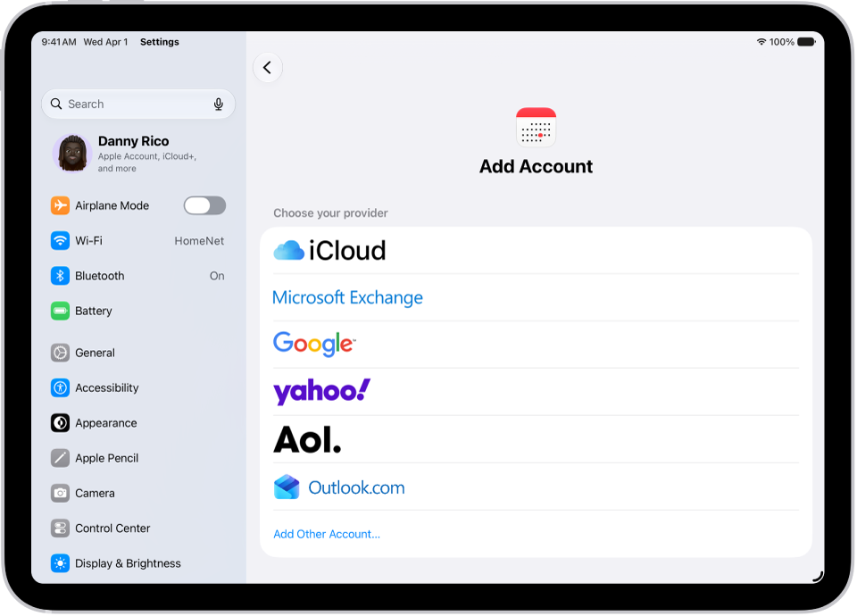Click the Calendar icon above Add Account
This screenshot has width=857, height=616.
(536, 127)
